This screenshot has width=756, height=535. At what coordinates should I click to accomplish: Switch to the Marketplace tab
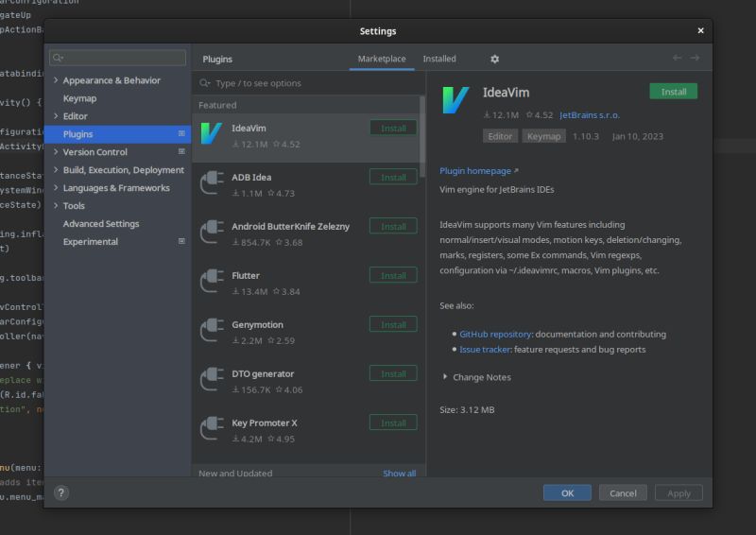pyautogui.click(x=382, y=59)
